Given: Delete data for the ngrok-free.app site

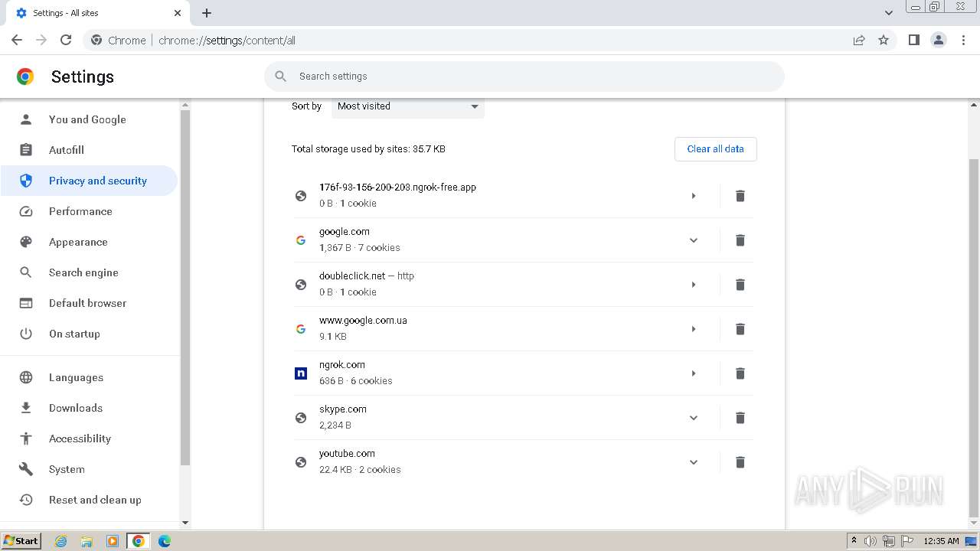Looking at the screenshot, I should click(x=740, y=196).
